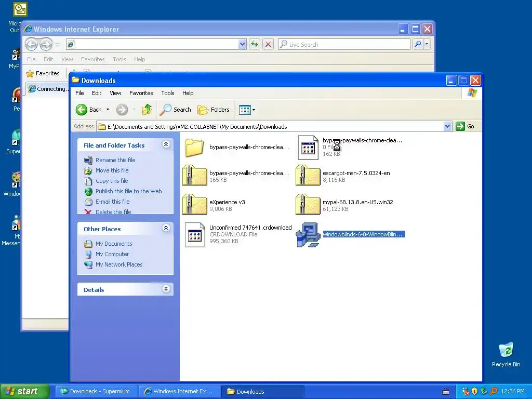
Task: Click Internet Explorer Back arrow
Action: (31, 44)
